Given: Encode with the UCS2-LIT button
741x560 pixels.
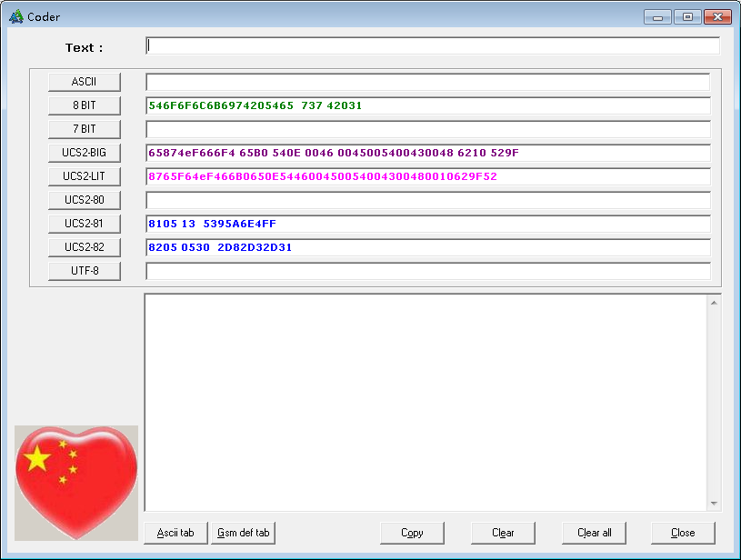Looking at the screenshot, I should [85, 176].
